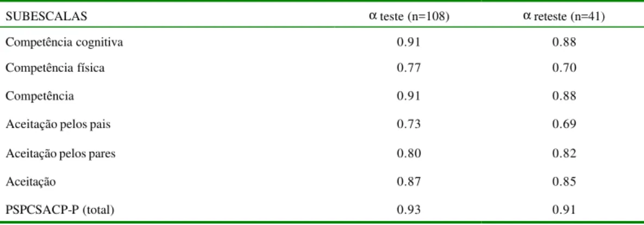Viewport: 644px width, 225px height.
Task: Click teste value 0.93 in total row
Action: pos(409,210)
